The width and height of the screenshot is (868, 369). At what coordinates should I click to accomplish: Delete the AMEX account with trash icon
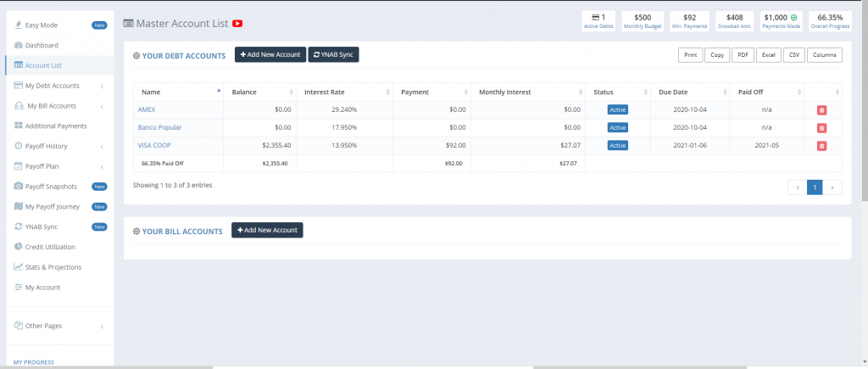[x=821, y=109]
